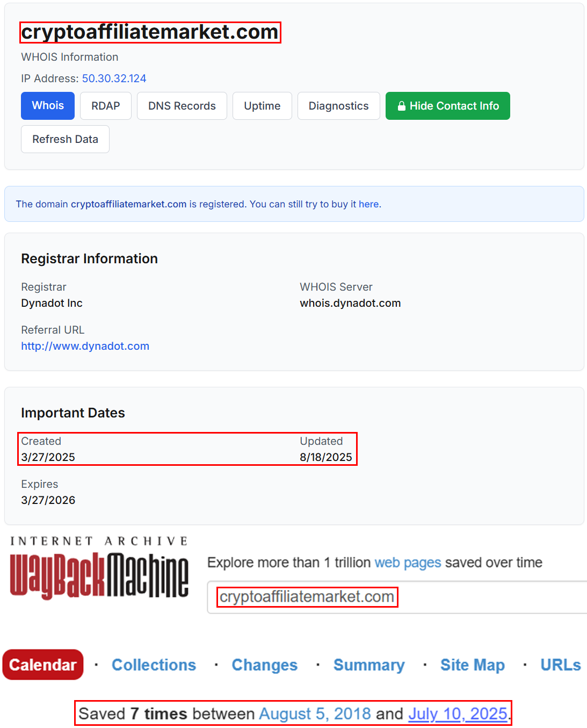
Task: Hide the domain contact info
Action: click(x=447, y=106)
